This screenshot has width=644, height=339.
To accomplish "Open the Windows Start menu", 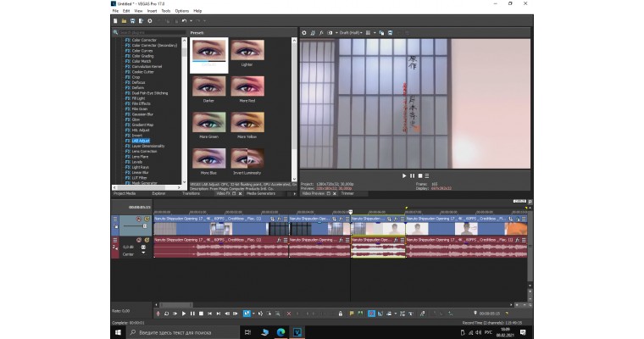I will click(118, 332).
